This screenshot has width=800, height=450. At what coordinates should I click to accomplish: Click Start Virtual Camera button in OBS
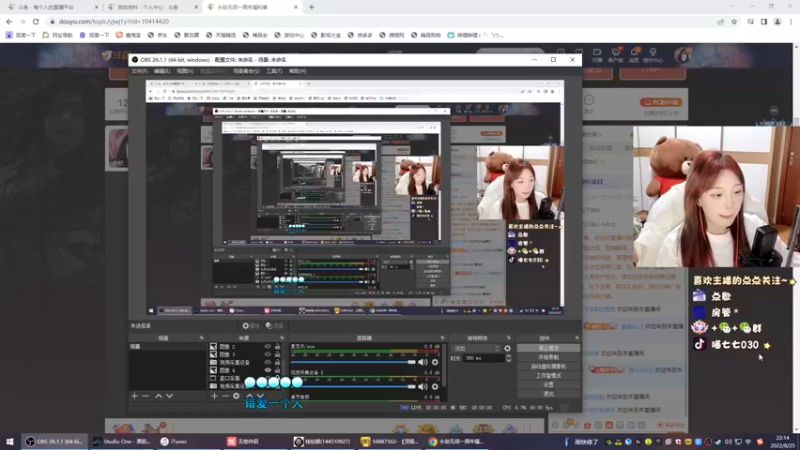pyautogui.click(x=548, y=366)
